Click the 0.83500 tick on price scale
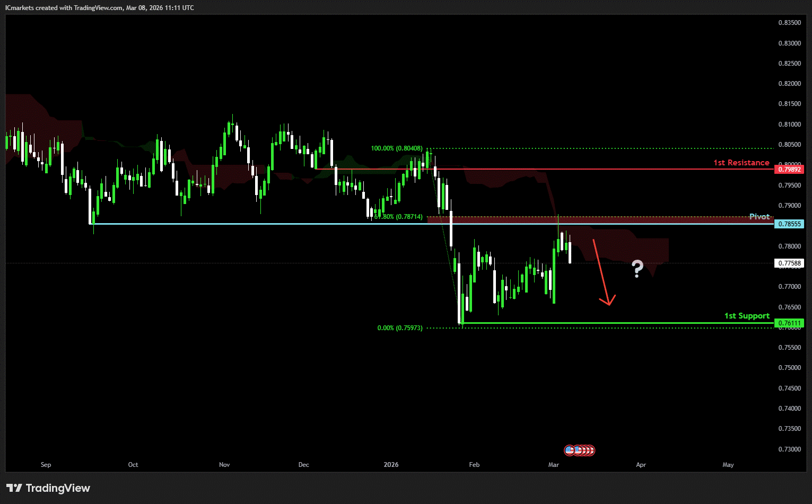Image resolution: width=812 pixels, height=504 pixels. [x=789, y=23]
